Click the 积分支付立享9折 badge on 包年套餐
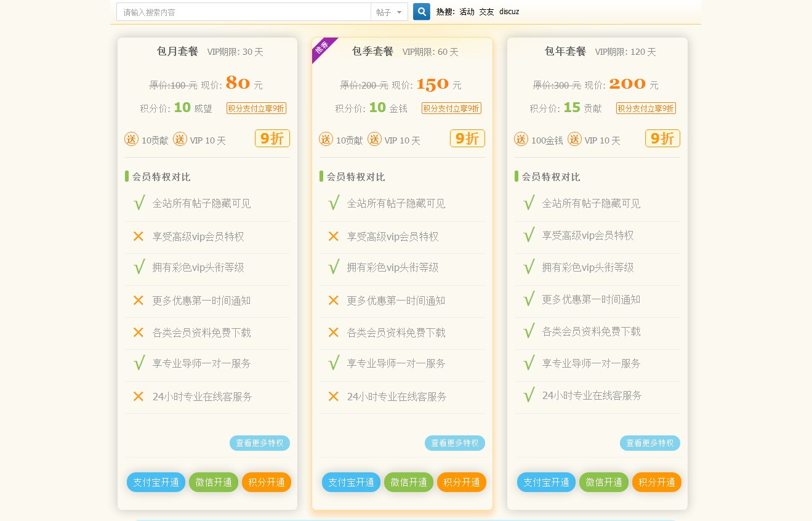Image resolution: width=812 pixels, height=521 pixels. tap(646, 108)
